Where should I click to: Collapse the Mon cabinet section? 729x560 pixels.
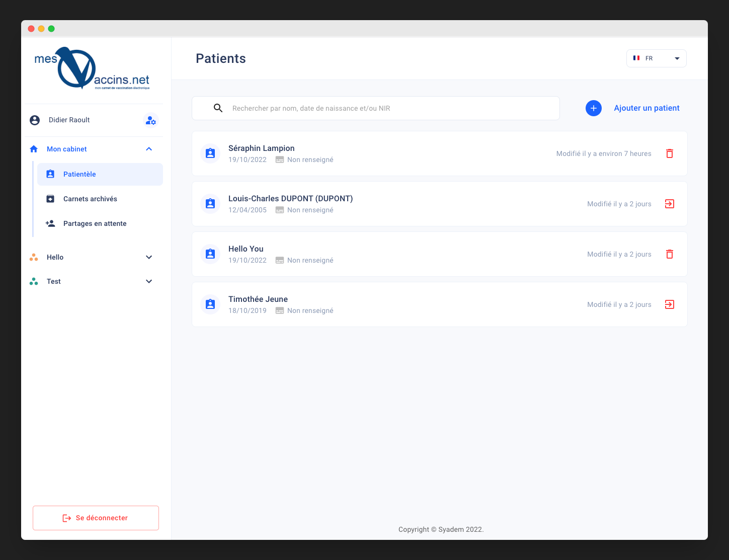[148, 148]
